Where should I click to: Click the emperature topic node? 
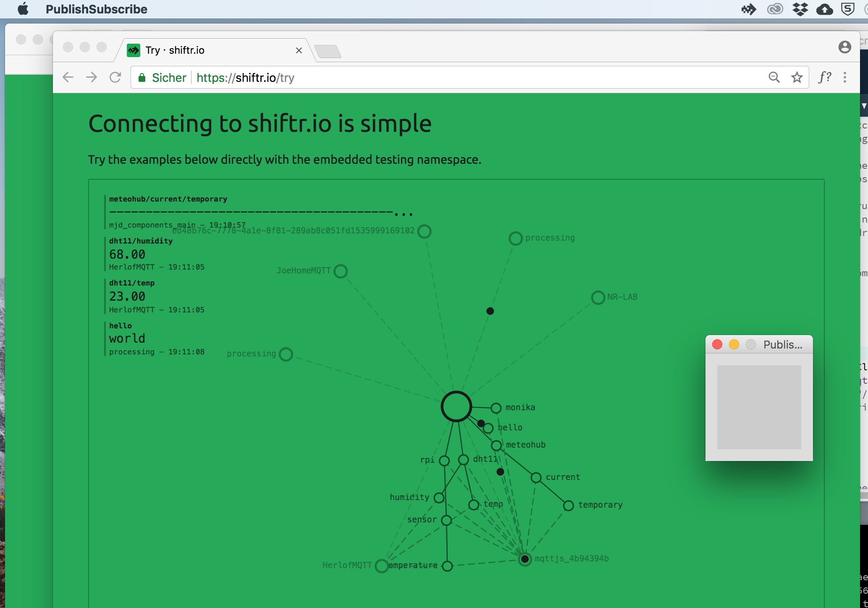pos(447,566)
